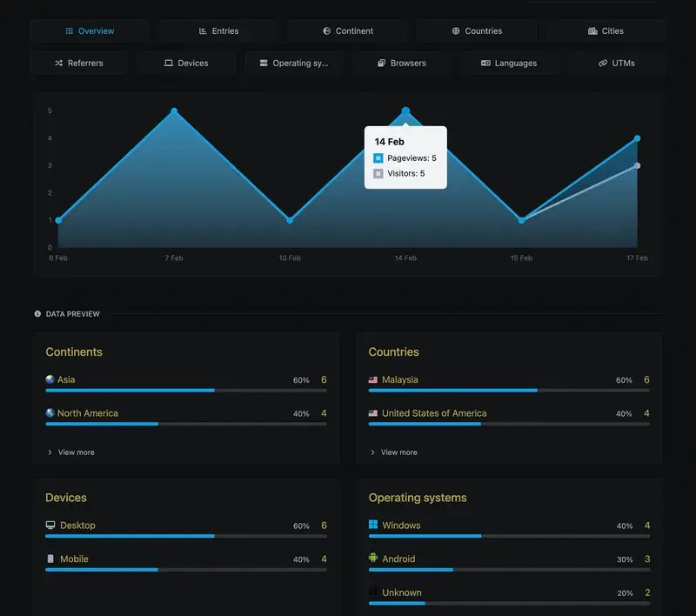The width and height of the screenshot is (696, 616).
Task: Click the Desktop monitor icon
Action: [50, 525]
